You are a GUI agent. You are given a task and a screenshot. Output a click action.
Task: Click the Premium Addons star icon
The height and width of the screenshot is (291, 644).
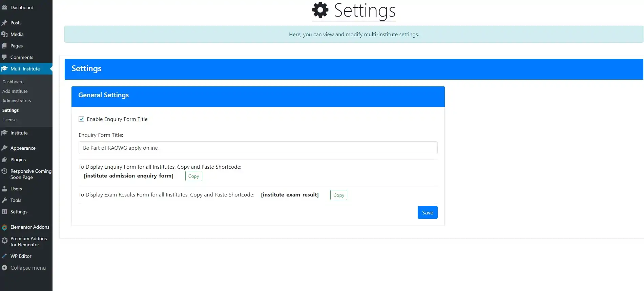[4, 241]
